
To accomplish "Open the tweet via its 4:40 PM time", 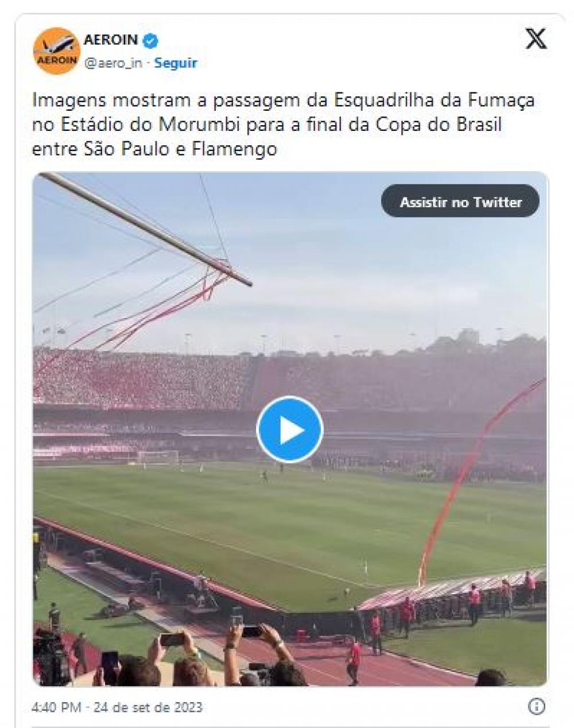I will coord(56,707).
